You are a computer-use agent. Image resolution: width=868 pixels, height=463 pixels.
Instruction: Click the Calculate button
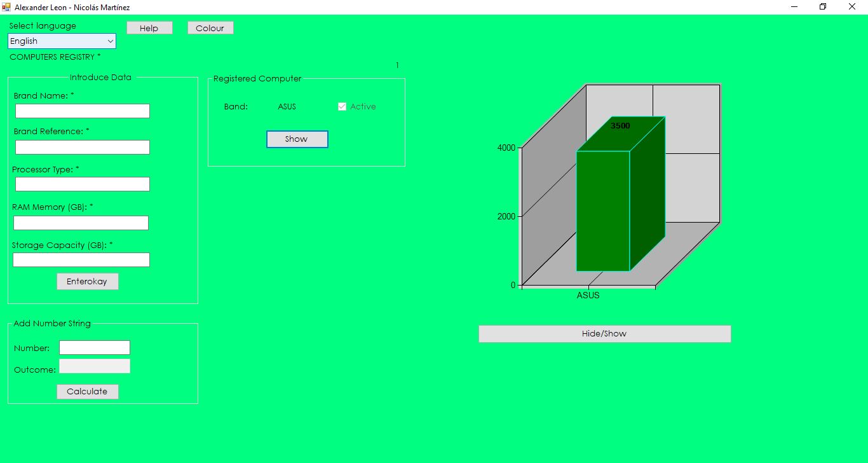pyautogui.click(x=88, y=392)
